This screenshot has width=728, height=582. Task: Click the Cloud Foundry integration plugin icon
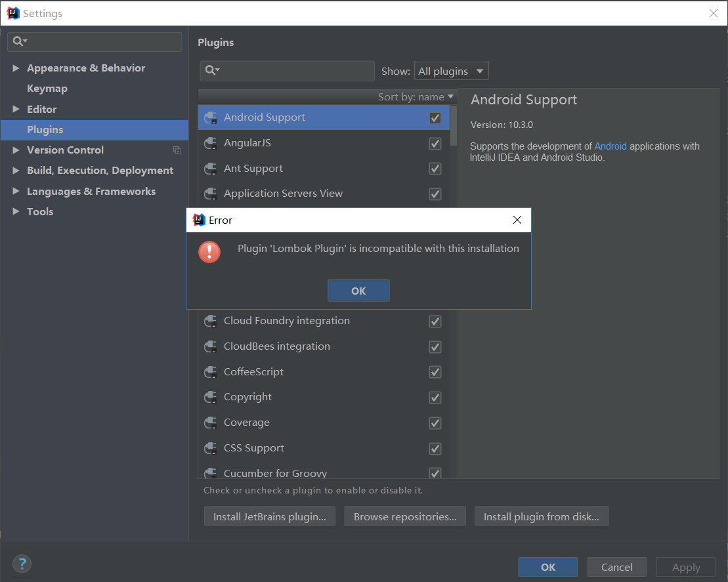click(x=210, y=321)
